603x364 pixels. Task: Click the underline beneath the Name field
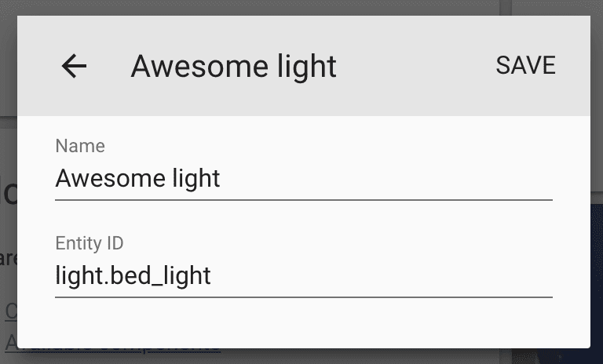[303, 199]
